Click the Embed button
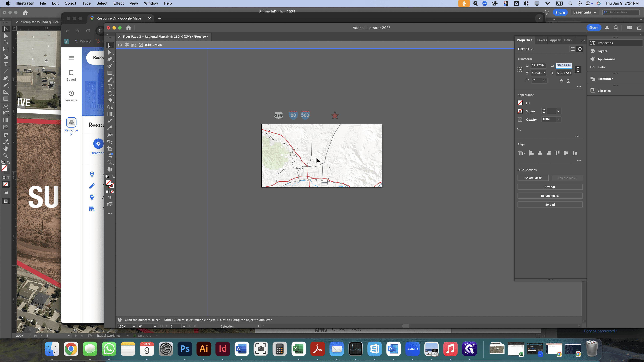This screenshot has width=644, height=362. click(550, 205)
